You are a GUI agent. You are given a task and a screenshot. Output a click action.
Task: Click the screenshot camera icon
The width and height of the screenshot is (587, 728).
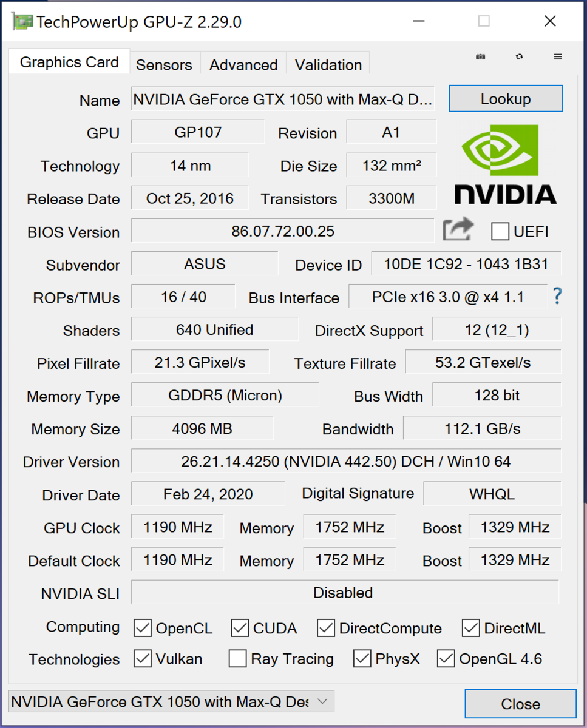481,56
